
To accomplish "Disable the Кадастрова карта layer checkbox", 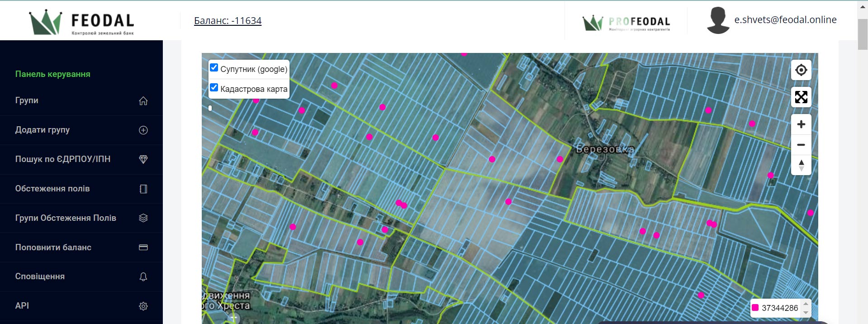I will 214,88.
